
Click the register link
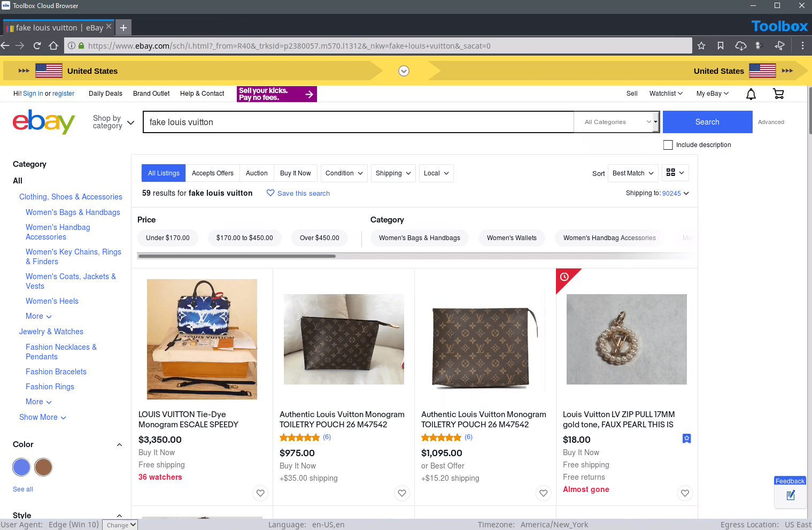click(x=63, y=94)
